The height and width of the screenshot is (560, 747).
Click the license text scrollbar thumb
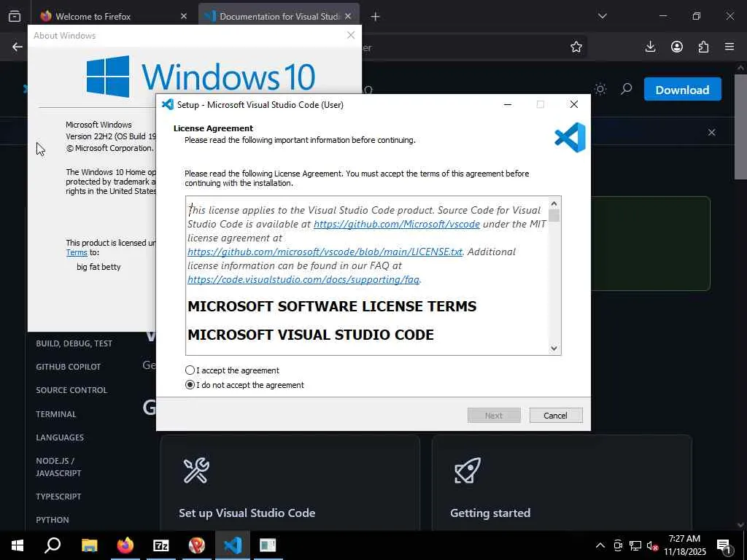554,215
